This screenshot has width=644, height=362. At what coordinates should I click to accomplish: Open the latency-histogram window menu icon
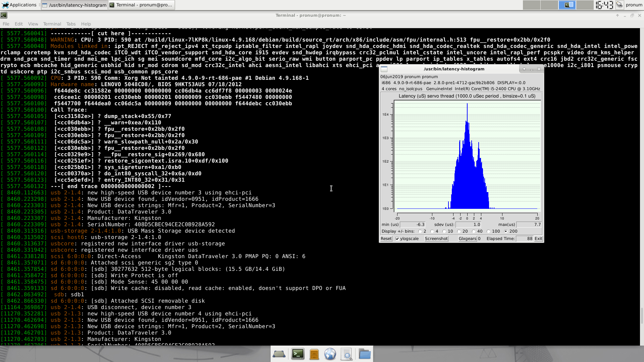pyautogui.click(x=384, y=69)
